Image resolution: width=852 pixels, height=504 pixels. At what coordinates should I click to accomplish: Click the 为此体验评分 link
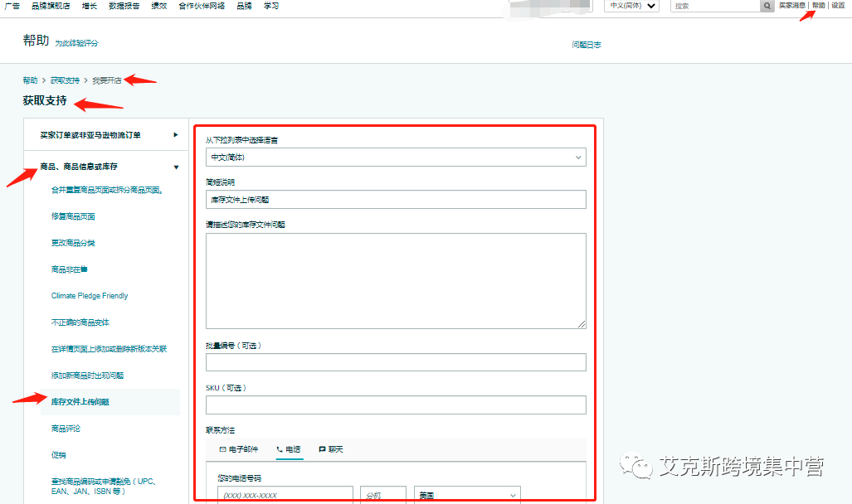pyautogui.click(x=80, y=43)
